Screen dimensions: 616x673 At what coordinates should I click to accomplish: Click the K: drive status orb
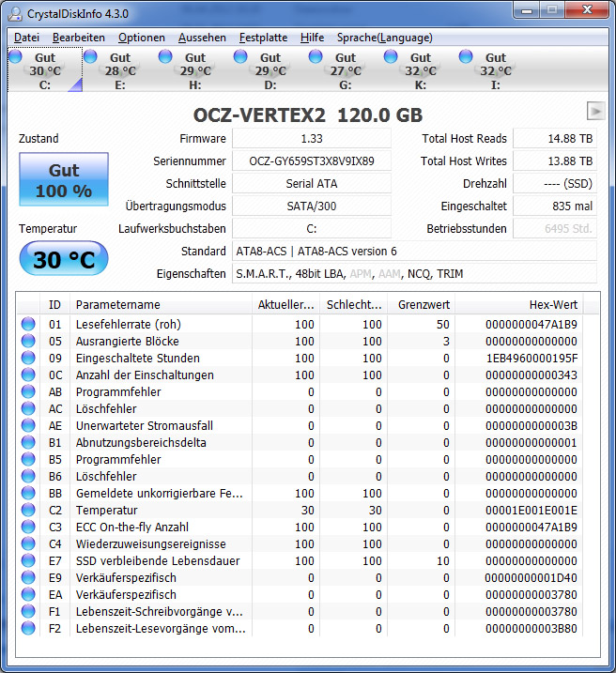coord(391,56)
